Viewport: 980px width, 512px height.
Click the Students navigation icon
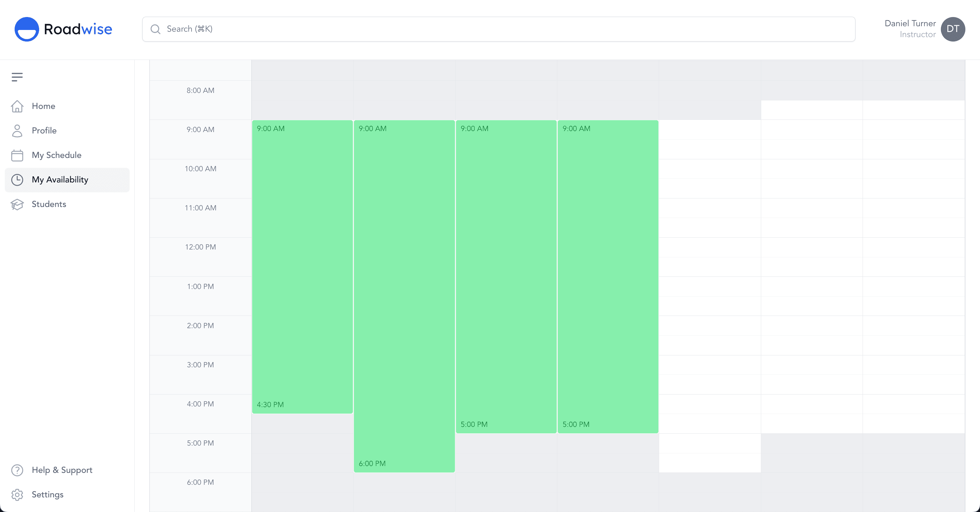point(17,204)
